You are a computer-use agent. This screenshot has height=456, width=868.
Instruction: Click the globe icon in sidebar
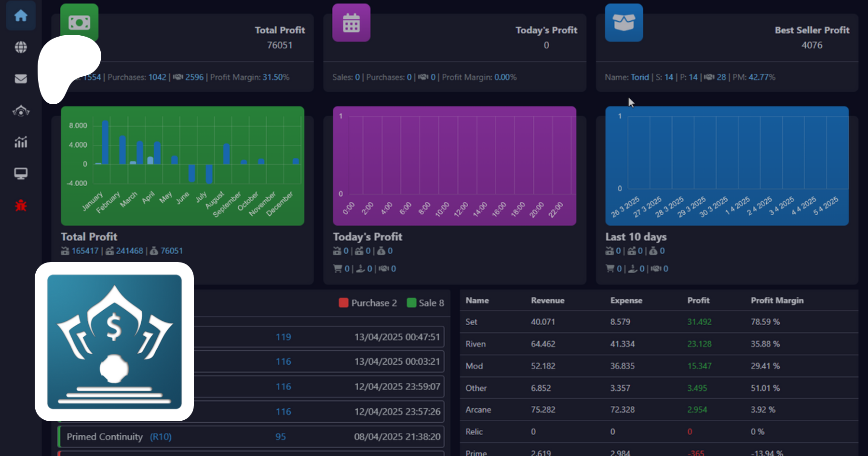click(21, 47)
